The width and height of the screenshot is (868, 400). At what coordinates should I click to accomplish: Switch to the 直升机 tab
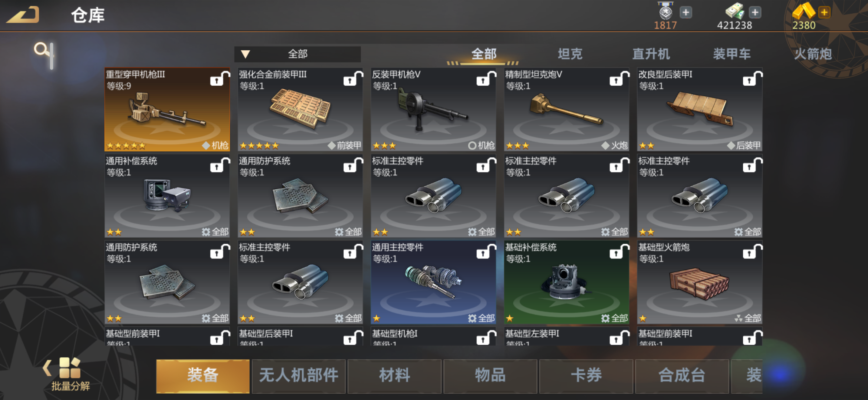(651, 54)
